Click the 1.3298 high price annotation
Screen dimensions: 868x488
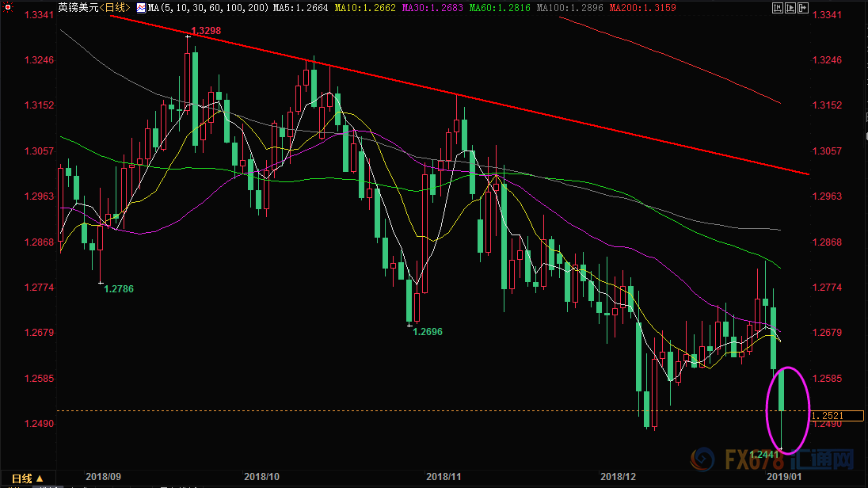[x=206, y=31]
